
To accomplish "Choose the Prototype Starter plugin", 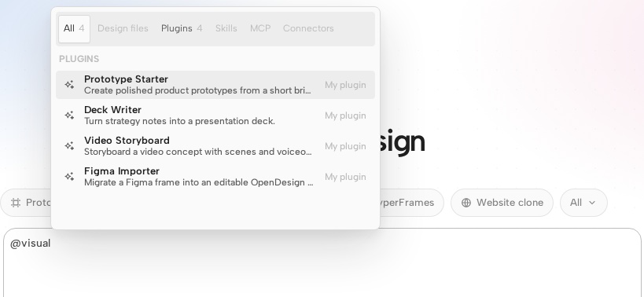I will 215,85.
